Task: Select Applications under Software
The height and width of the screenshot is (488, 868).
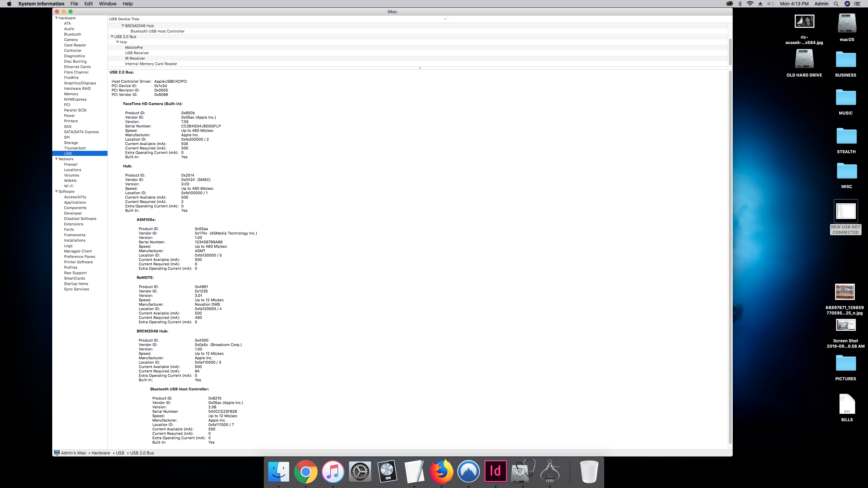Action: coord(75,202)
